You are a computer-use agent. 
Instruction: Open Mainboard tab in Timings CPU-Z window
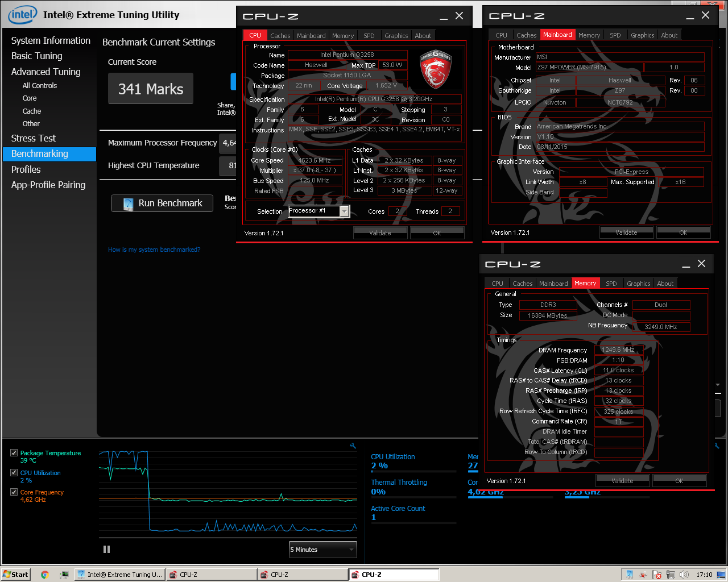553,284
